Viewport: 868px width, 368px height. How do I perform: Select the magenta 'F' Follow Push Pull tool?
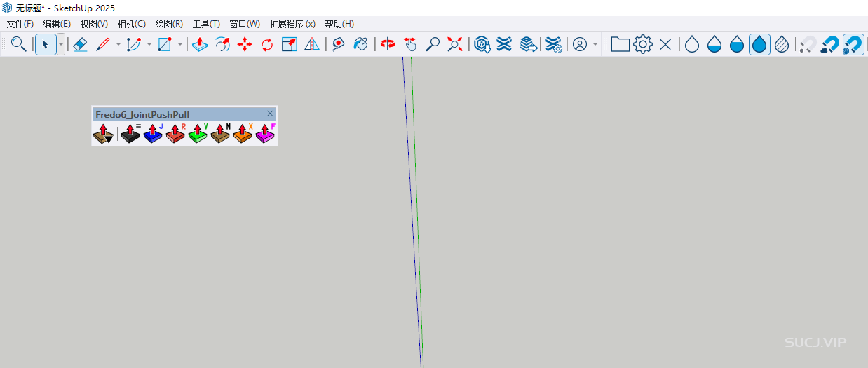[265, 133]
